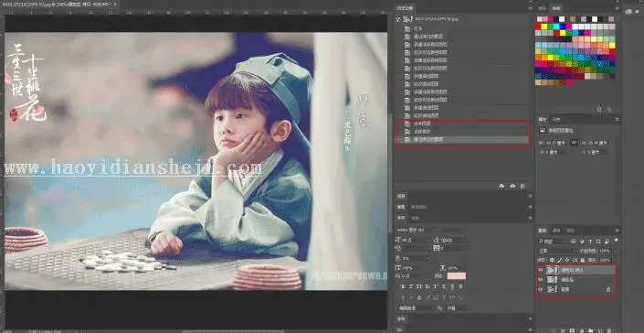Open the text color swatch in Character panel

point(457,276)
